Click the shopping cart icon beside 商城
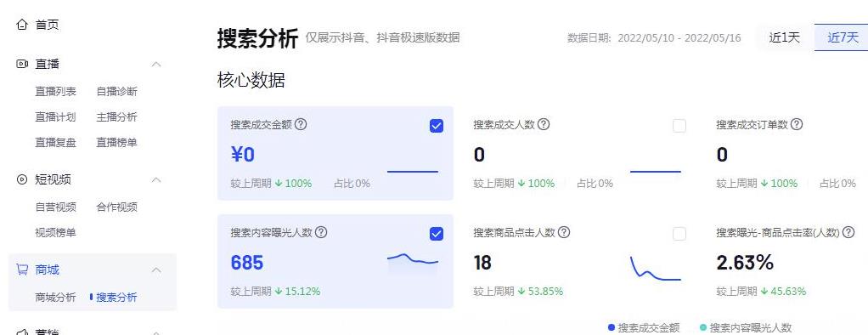 tap(22, 270)
